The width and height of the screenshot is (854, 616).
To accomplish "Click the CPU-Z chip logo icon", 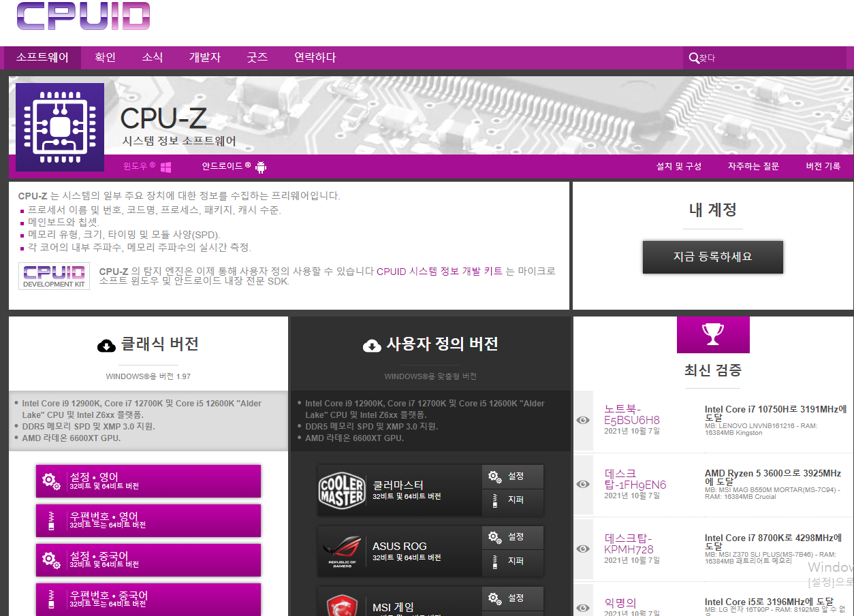I will (x=60, y=127).
